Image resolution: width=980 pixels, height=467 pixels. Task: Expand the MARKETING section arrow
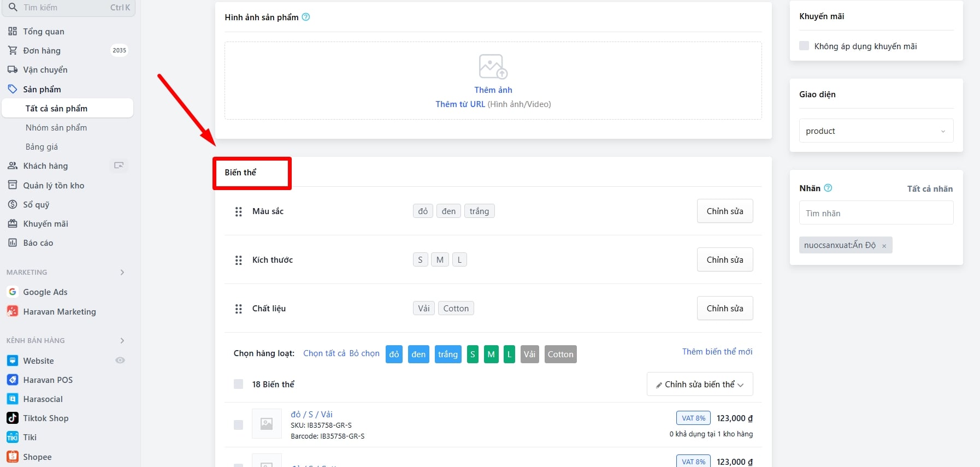point(122,272)
